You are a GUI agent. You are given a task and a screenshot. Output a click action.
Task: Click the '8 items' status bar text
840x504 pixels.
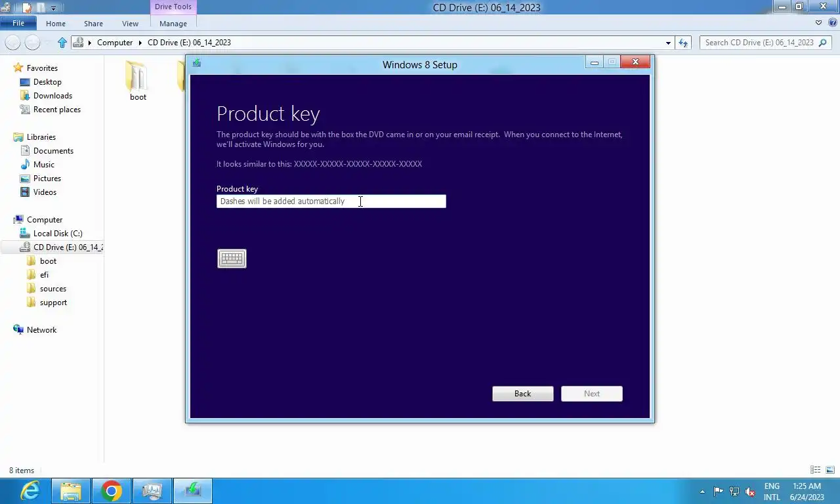click(22, 471)
